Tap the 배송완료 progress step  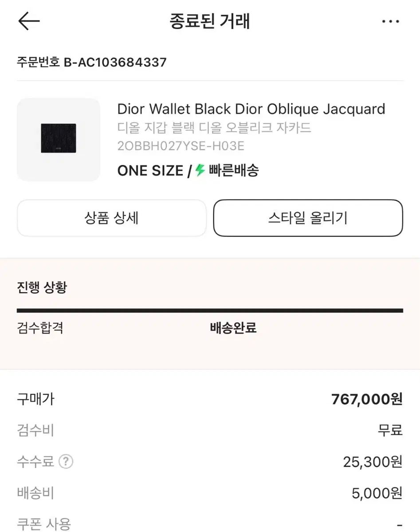(x=233, y=328)
